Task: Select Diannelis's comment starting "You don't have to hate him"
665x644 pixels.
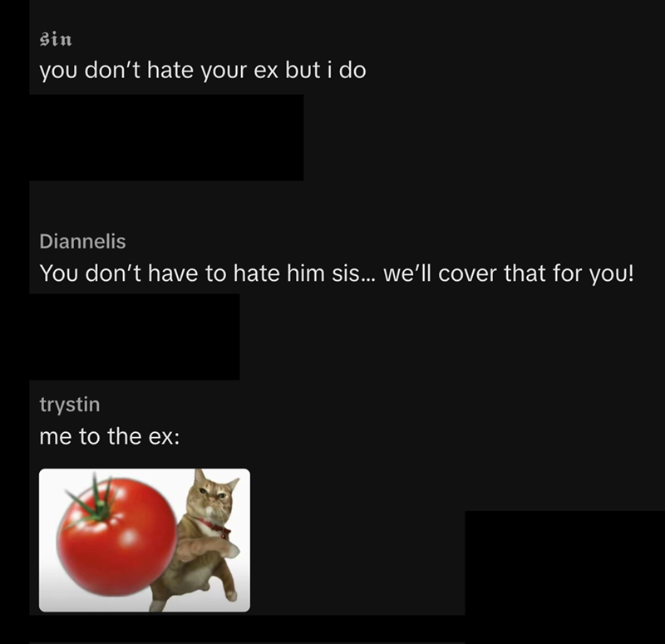Action: click(x=337, y=273)
